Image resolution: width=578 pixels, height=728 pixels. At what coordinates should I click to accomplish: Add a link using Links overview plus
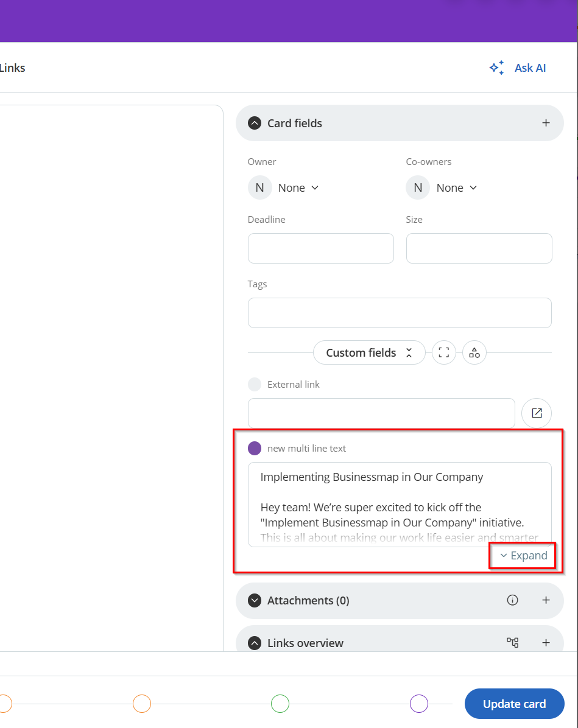pos(546,642)
